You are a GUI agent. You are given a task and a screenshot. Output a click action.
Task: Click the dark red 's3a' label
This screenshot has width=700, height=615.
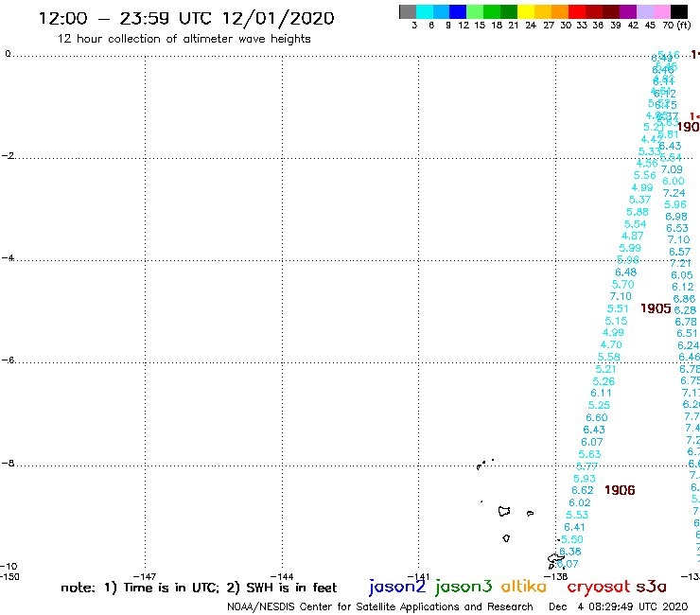tap(651, 587)
